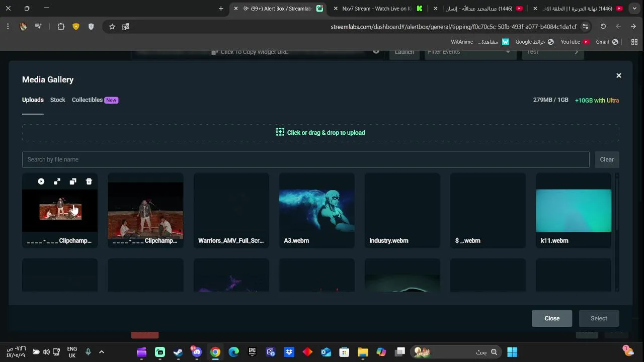Play the hovered Clipchamp video preview
This screenshot has height=362, width=644.
pos(41,182)
